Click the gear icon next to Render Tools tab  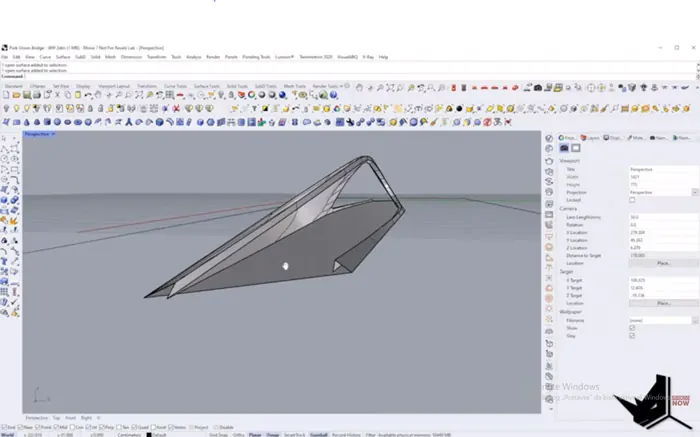[347, 86]
